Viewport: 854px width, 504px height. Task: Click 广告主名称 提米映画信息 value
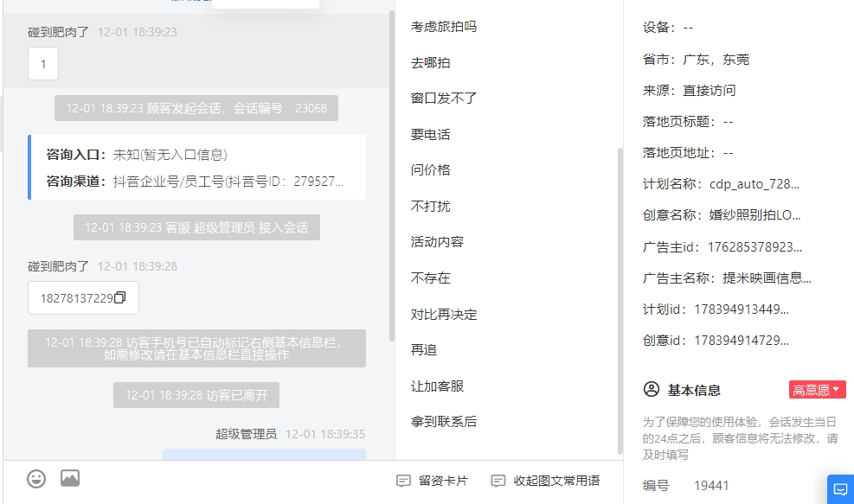(767, 278)
